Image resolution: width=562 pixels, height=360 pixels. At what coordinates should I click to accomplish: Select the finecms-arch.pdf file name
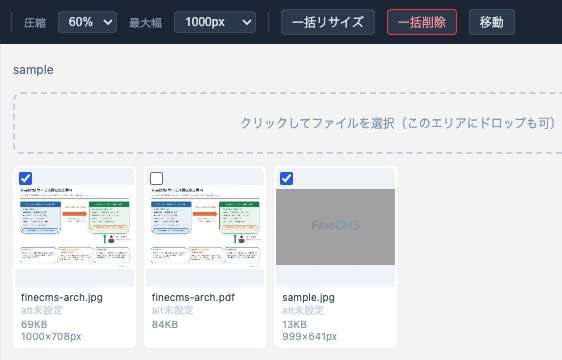click(x=193, y=297)
